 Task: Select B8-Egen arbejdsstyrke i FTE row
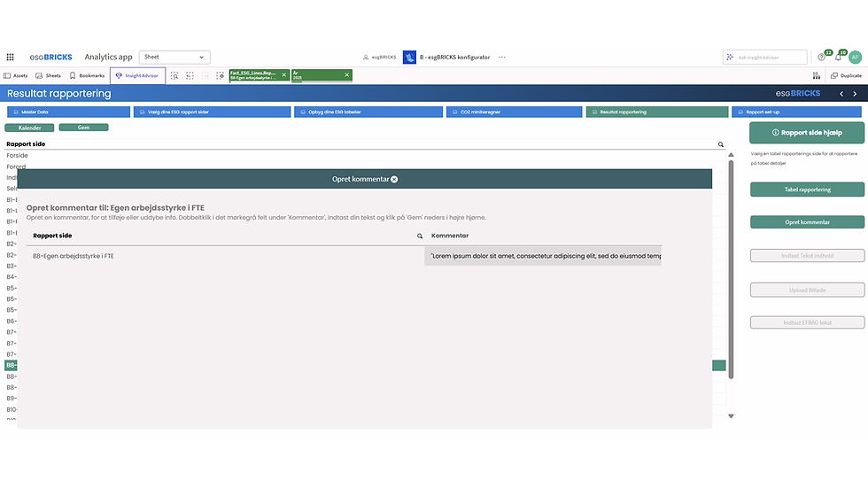point(225,256)
